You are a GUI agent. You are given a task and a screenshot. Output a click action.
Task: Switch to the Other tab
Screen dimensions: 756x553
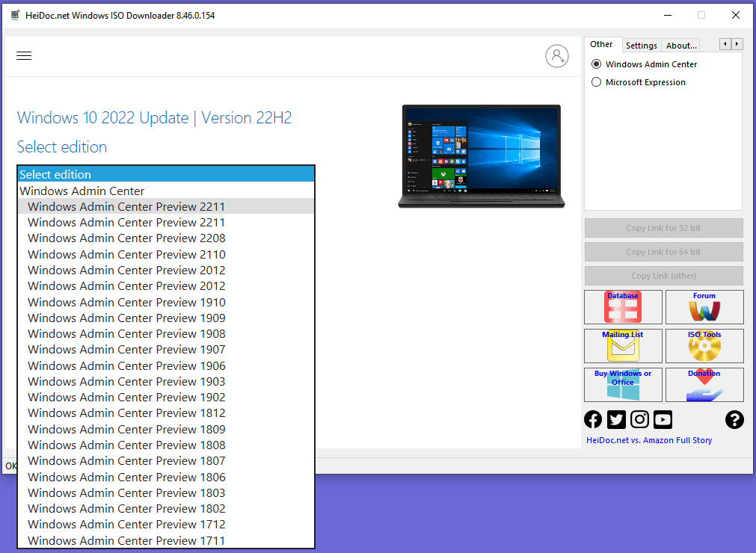(x=601, y=44)
